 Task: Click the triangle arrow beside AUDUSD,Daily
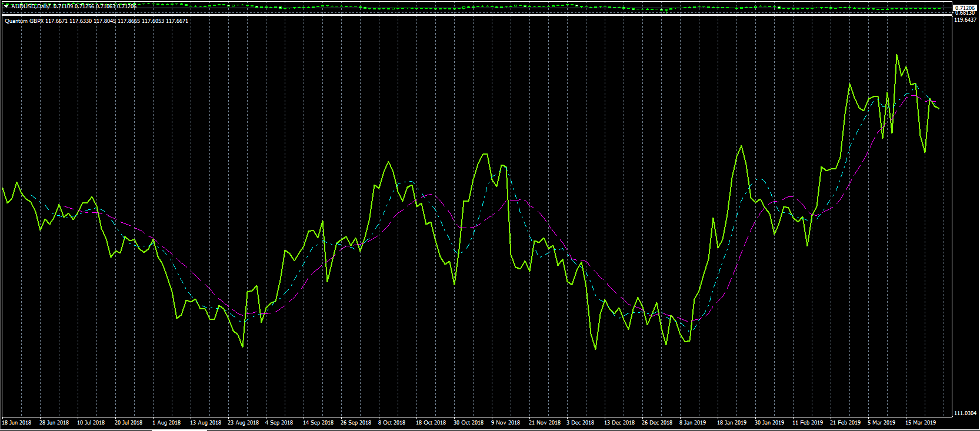pos(6,6)
